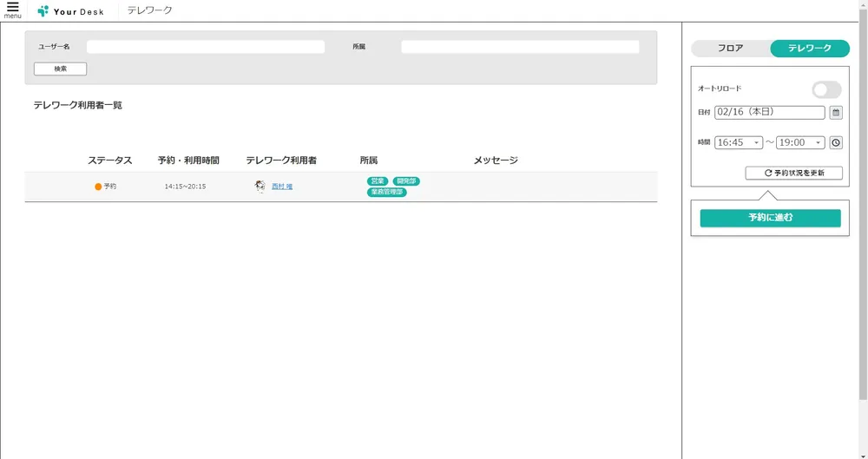Viewport: 868px width, 459px height.
Task: Expand the 16:45 start time dropdown
Action: point(738,142)
